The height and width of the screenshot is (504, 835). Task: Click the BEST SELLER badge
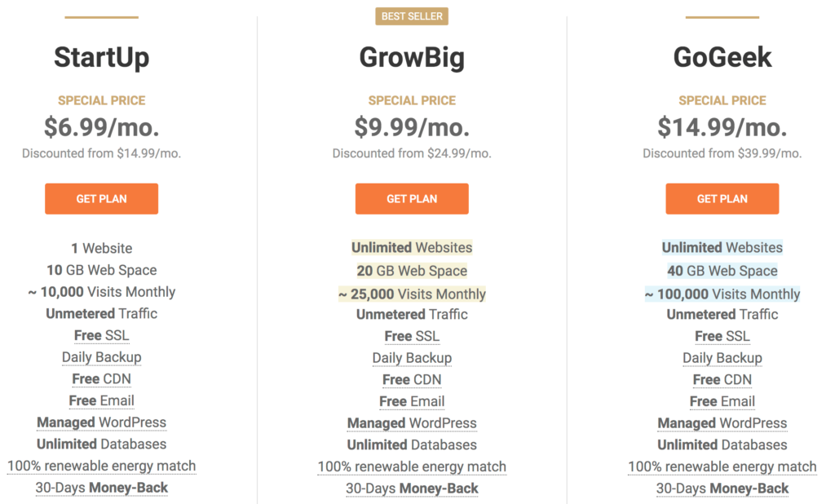412,16
